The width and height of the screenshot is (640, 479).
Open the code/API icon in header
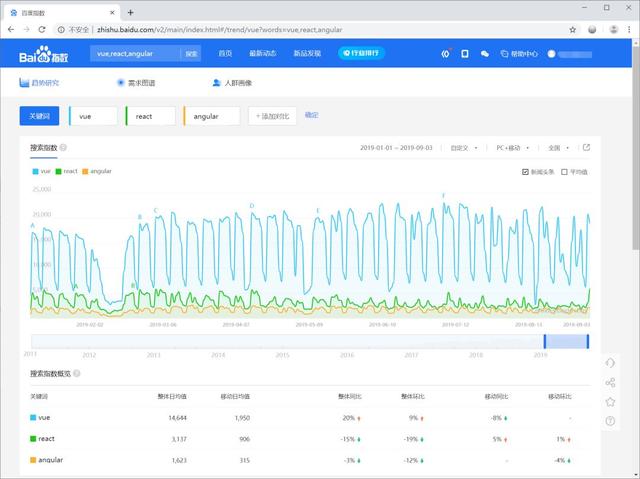(x=445, y=53)
